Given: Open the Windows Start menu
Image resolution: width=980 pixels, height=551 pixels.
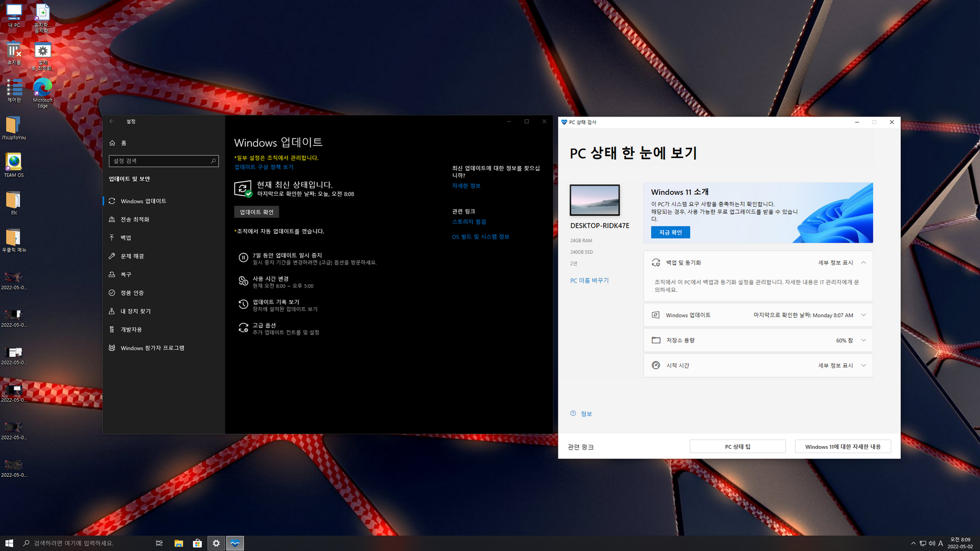Looking at the screenshot, I should pos(9,543).
